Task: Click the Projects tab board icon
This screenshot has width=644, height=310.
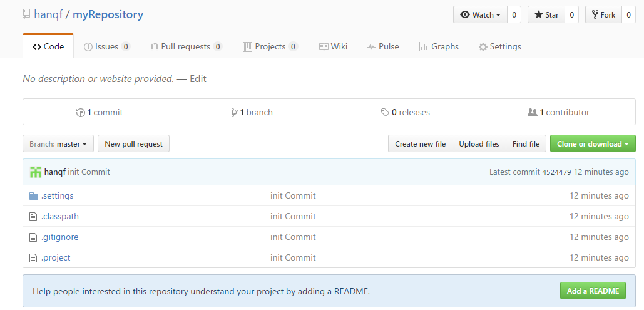Action: tap(247, 47)
